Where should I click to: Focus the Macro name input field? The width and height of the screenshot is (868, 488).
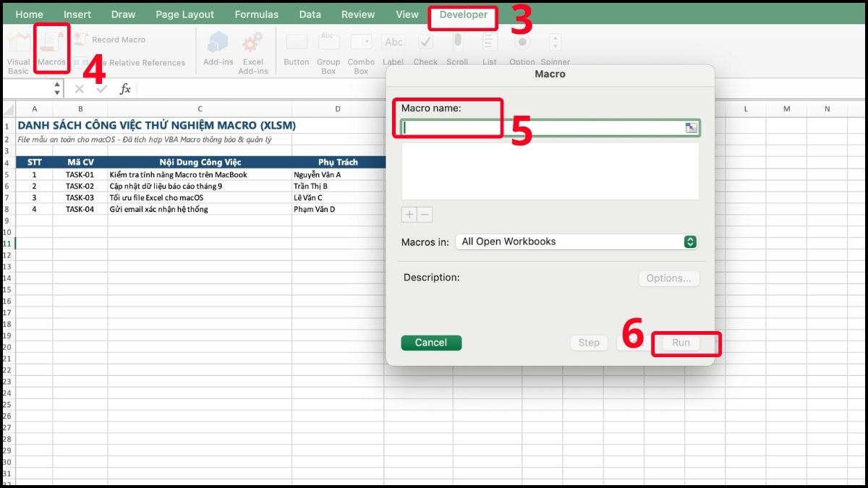point(550,127)
